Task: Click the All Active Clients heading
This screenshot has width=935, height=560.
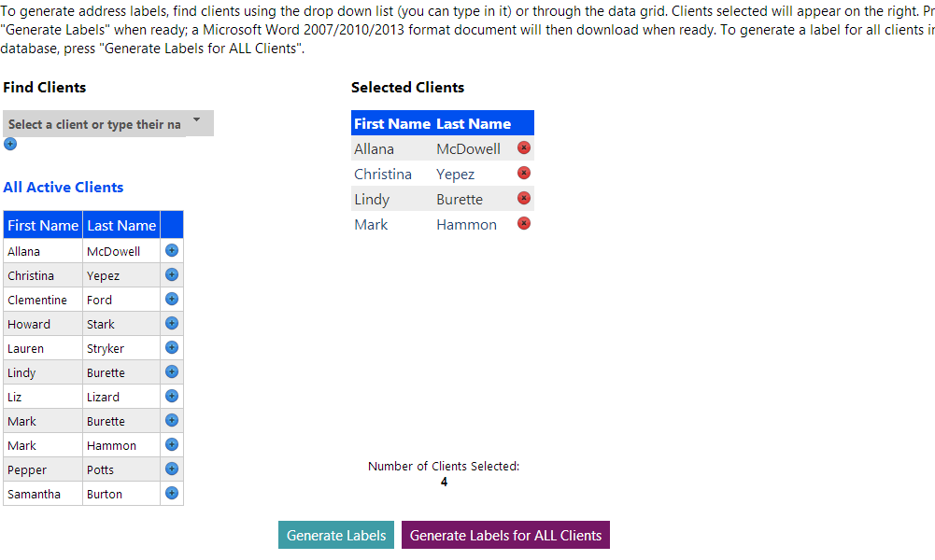Action: tap(63, 187)
